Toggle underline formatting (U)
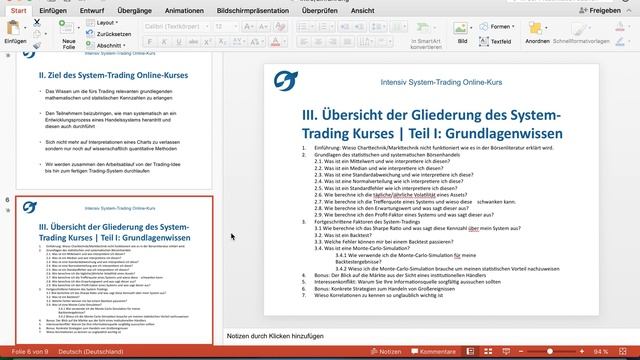The width and height of the screenshot is (640, 360). tap(178, 42)
